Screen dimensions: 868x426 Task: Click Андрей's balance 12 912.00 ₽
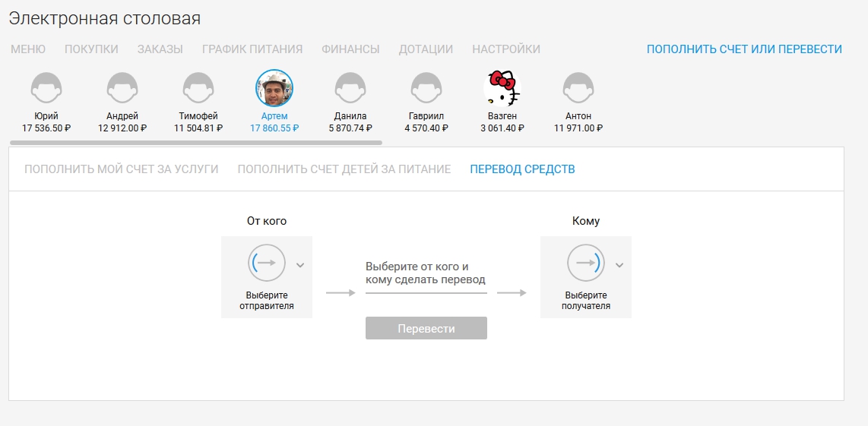tap(122, 128)
